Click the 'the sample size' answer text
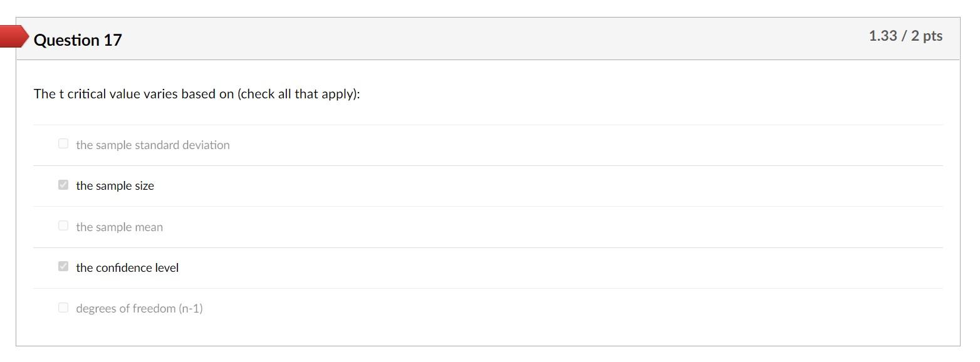This screenshot has height=362, width=980. click(x=115, y=185)
